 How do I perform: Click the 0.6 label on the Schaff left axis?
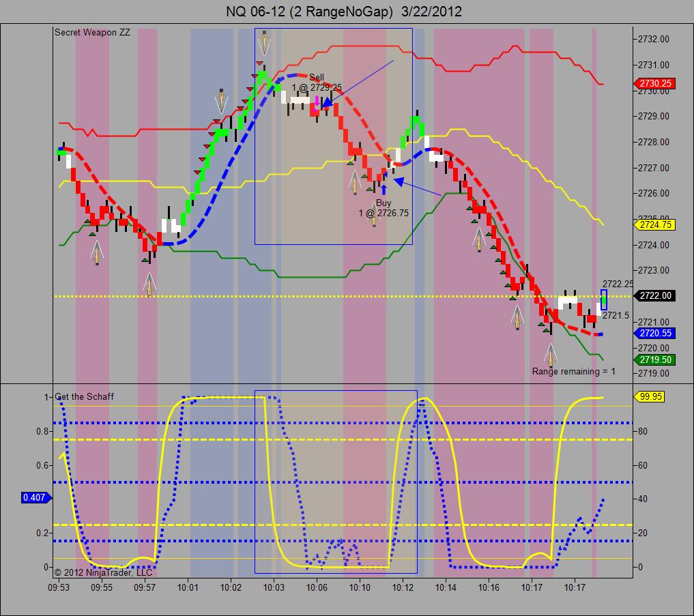coord(42,465)
